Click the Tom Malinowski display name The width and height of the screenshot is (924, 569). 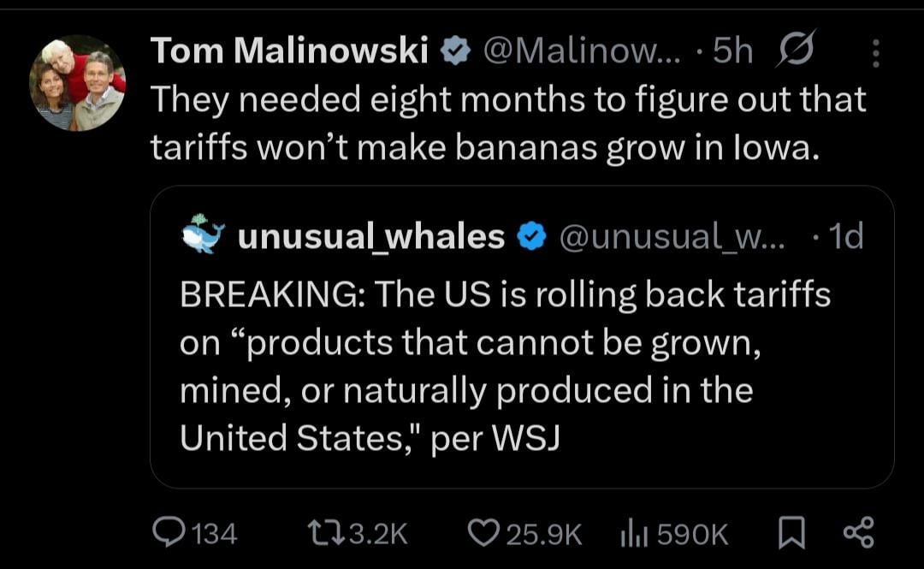289,53
